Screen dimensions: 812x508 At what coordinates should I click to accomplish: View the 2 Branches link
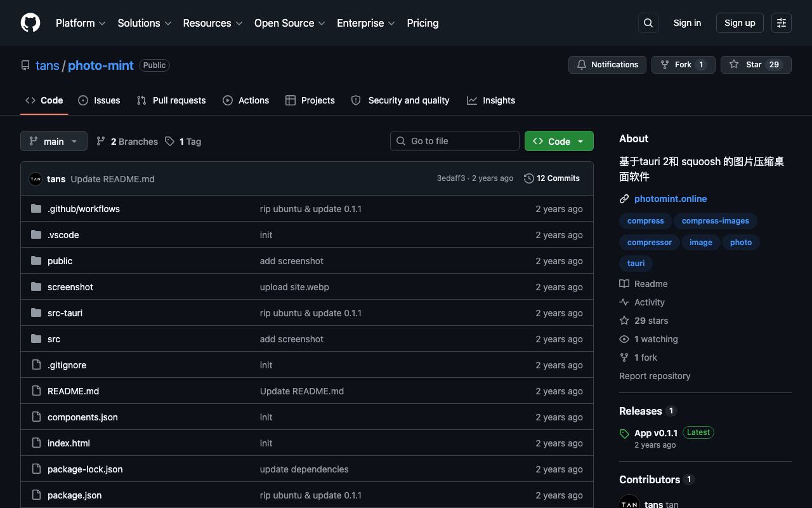[127, 141]
